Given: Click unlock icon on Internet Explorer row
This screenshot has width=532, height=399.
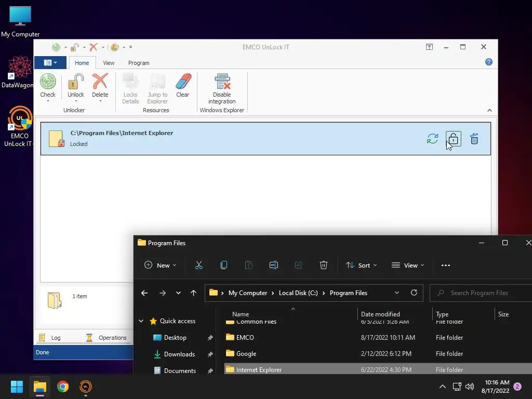Looking at the screenshot, I should (x=453, y=138).
